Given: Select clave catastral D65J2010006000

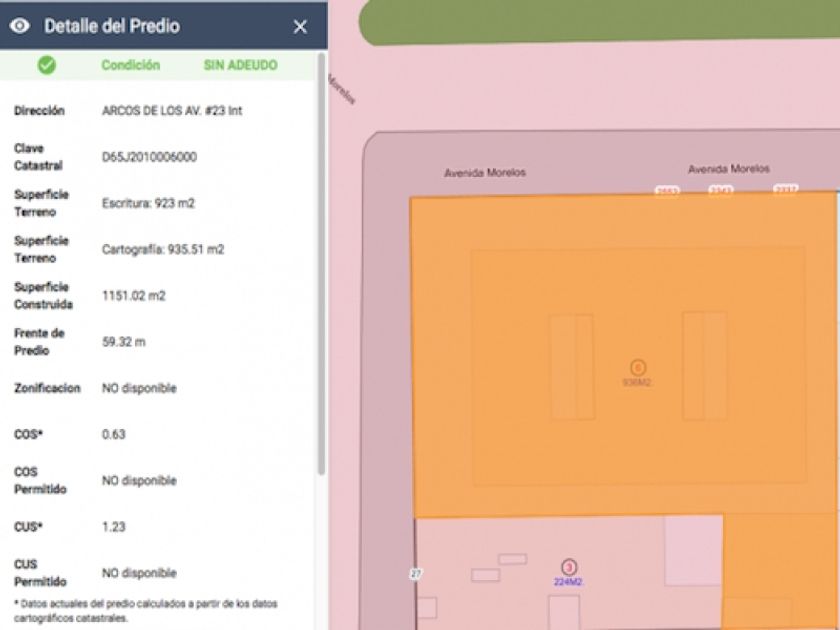Looking at the screenshot, I should coord(149,157).
